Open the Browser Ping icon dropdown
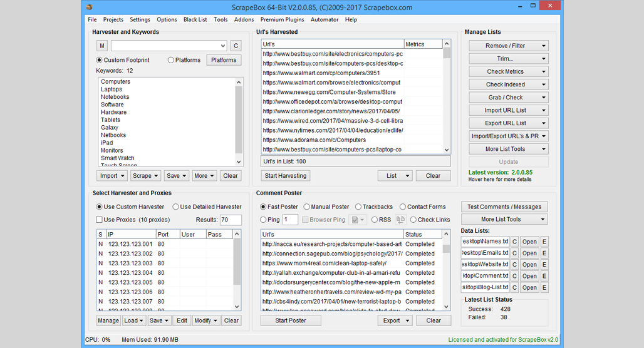Viewport: 644px width, 348px height. [357, 220]
